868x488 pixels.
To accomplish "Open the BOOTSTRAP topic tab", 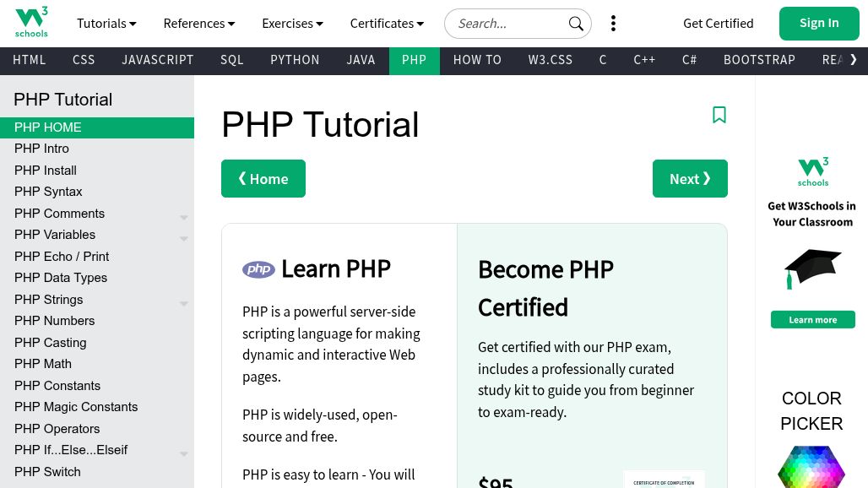I will [760, 60].
